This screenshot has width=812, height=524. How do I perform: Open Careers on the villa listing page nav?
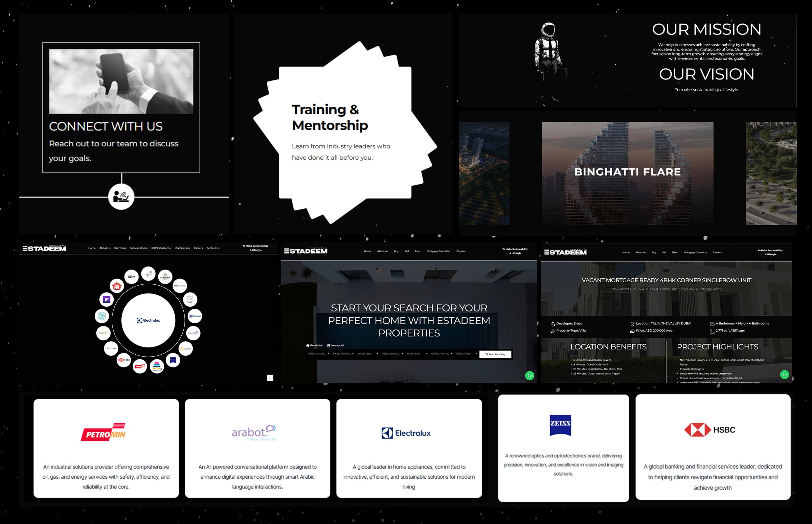717,253
